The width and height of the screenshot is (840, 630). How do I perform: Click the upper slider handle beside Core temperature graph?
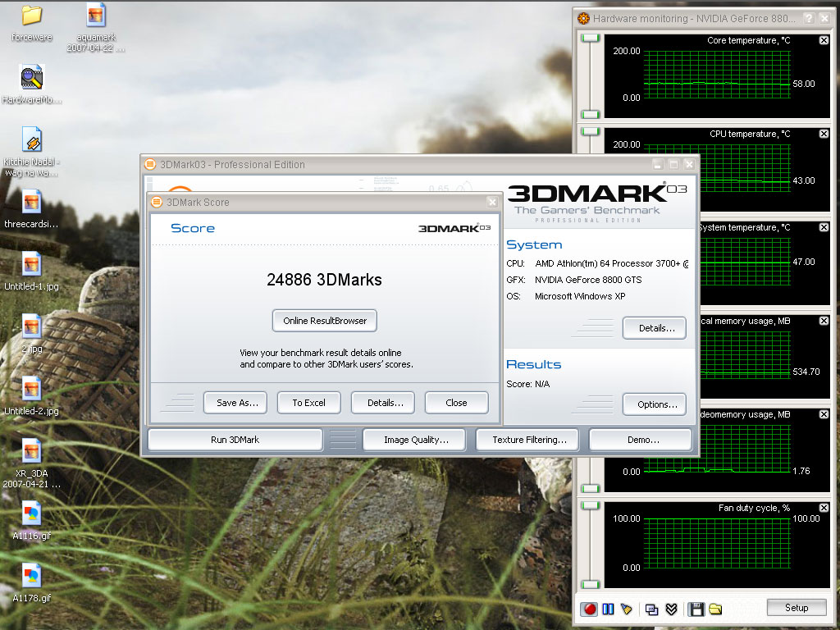tap(591, 38)
